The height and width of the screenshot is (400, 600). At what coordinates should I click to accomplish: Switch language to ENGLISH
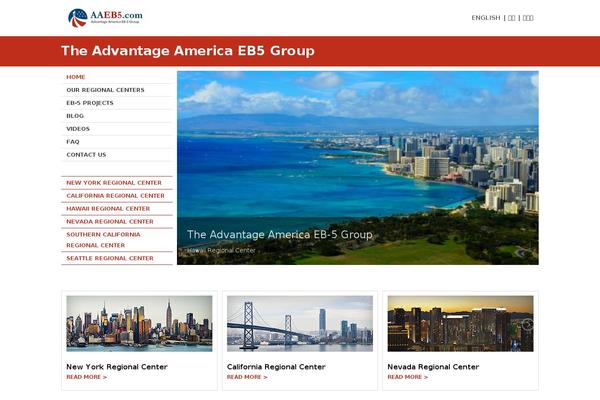486,18
